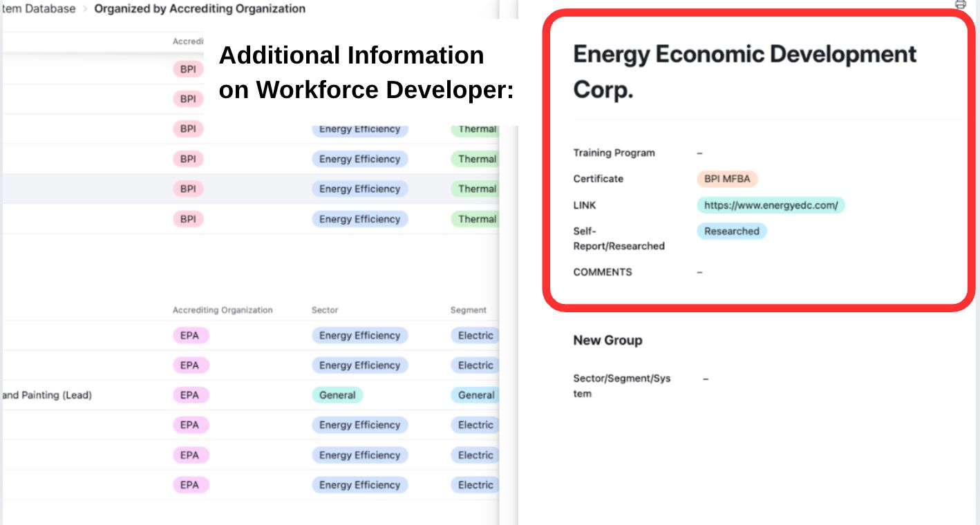This screenshot has width=980, height=525.
Task: Click the LINK field label
Action: 584,205
